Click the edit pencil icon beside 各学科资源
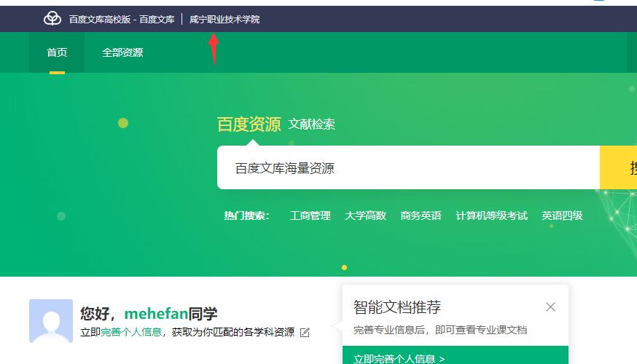The width and height of the screenshot is (637, 364). click(305, 333)
